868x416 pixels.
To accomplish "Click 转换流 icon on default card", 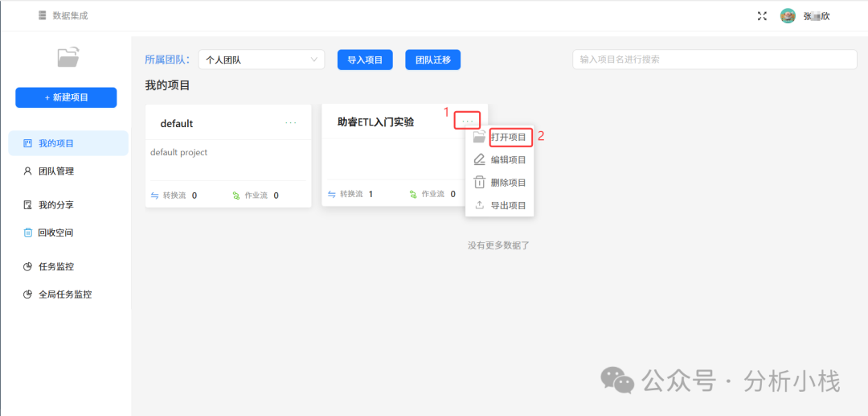I will (x=154, y=196).
